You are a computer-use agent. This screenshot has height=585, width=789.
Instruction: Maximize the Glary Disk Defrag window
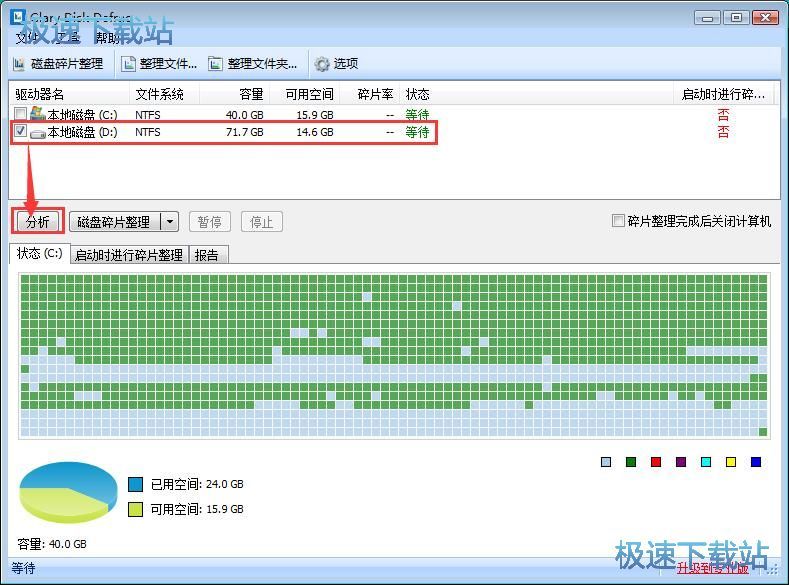click(736, 18)
